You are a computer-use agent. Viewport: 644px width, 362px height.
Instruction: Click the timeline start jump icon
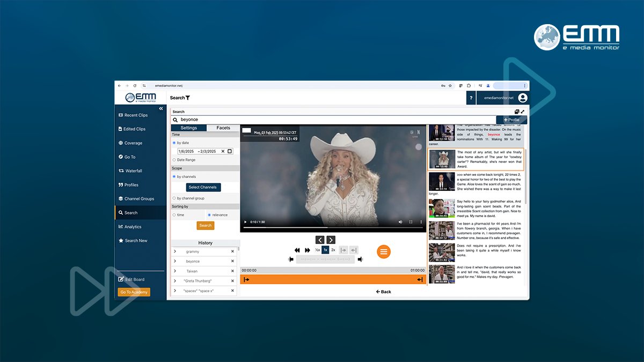pos(246,279)
